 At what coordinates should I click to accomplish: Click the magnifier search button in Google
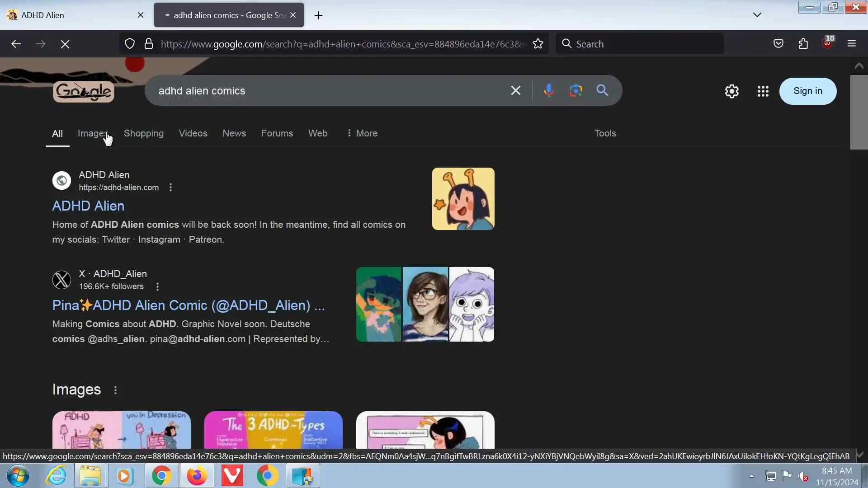[x=602, y=91]
